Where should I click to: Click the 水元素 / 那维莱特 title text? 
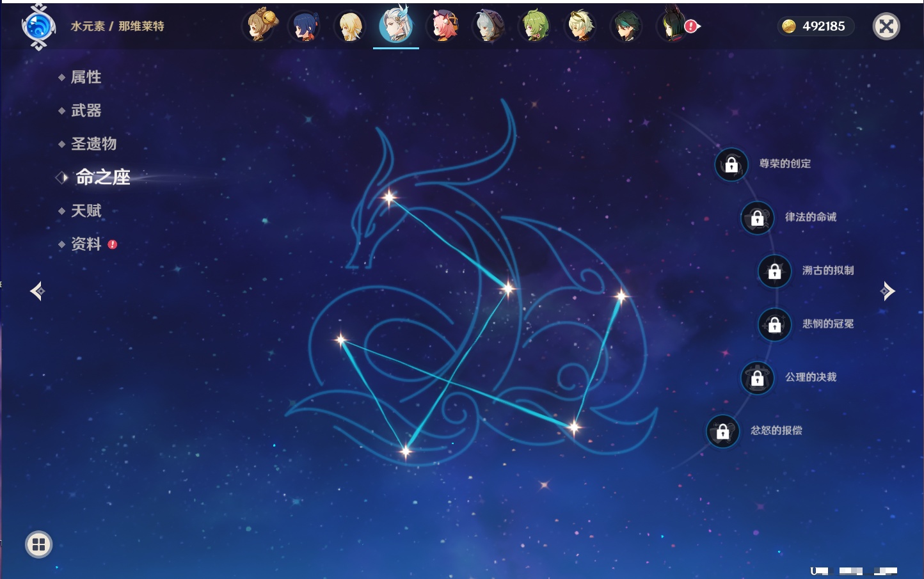(117, 26)
